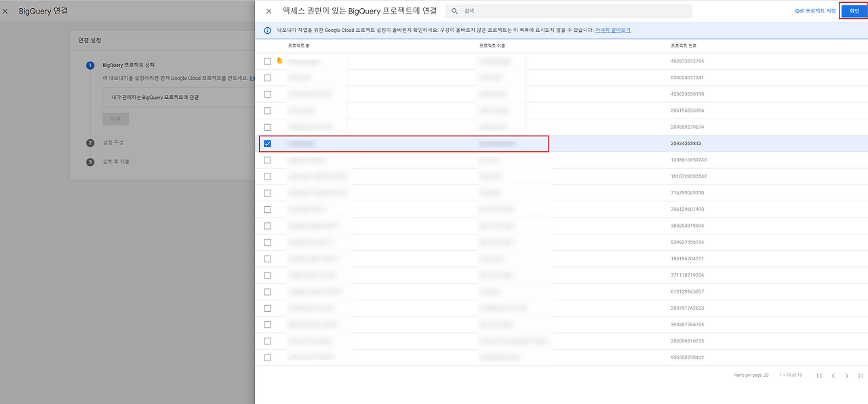Click the 연결 설정 card heading
Image resolution: width=868 pixels, height=404 pixels.
[90, 41]
